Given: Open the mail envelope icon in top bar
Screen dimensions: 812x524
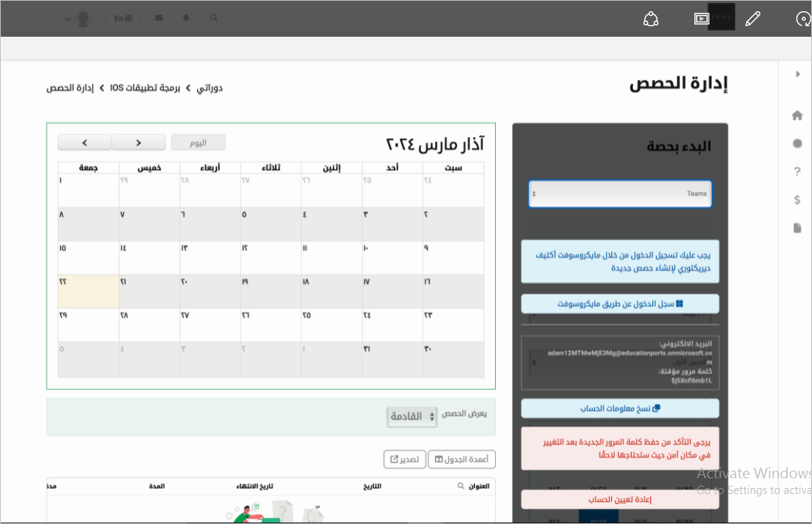Looking at the screenshot, I should [159, 18].
